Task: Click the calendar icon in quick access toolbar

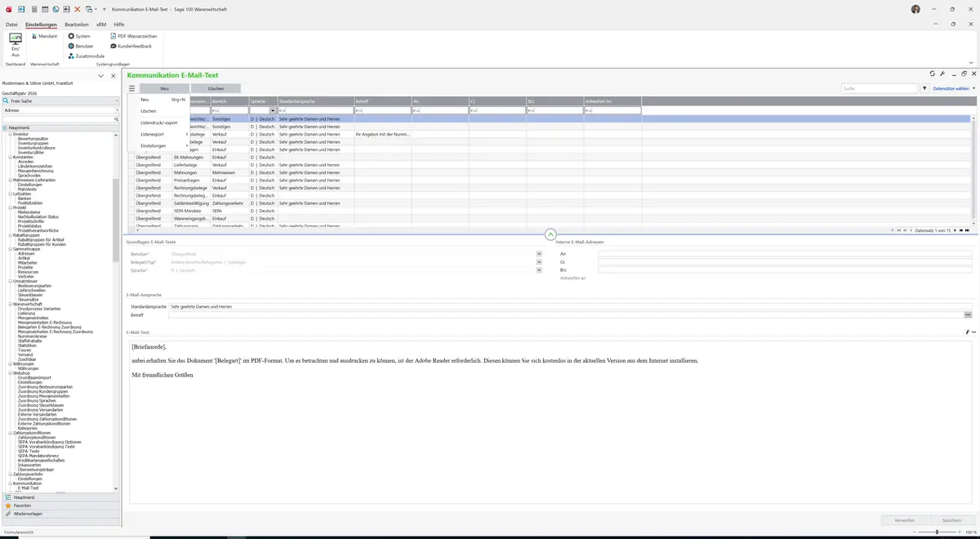Action: tap(44, 9)
